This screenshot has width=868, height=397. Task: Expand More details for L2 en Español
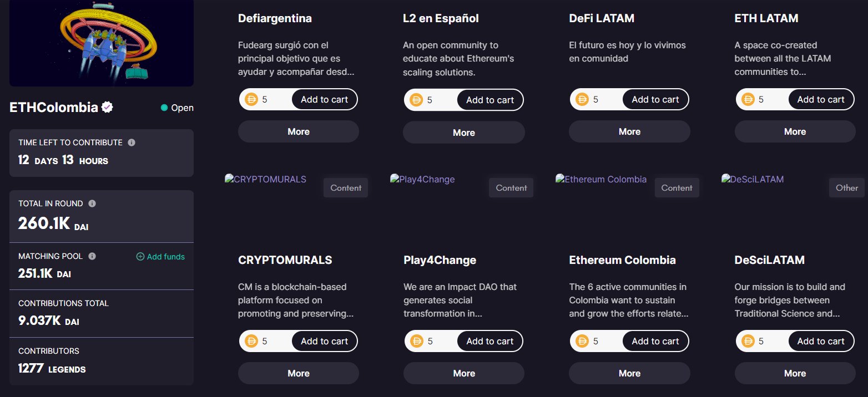464,133
